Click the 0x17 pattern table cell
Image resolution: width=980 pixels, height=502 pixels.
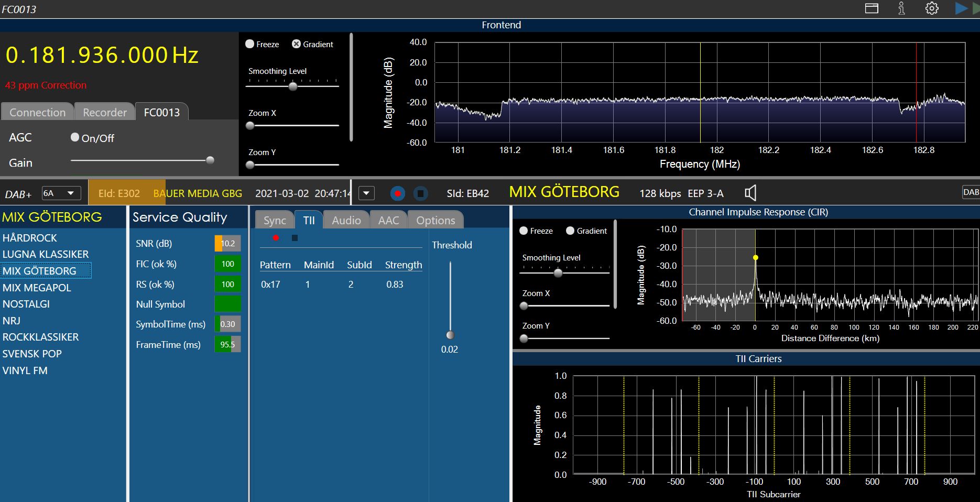click(x=270, y=285)
